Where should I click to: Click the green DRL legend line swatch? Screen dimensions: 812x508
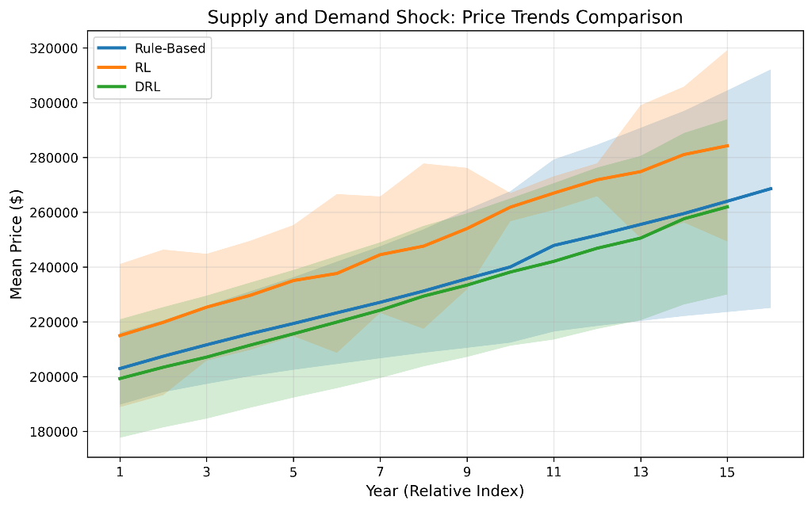coord(112,86)
